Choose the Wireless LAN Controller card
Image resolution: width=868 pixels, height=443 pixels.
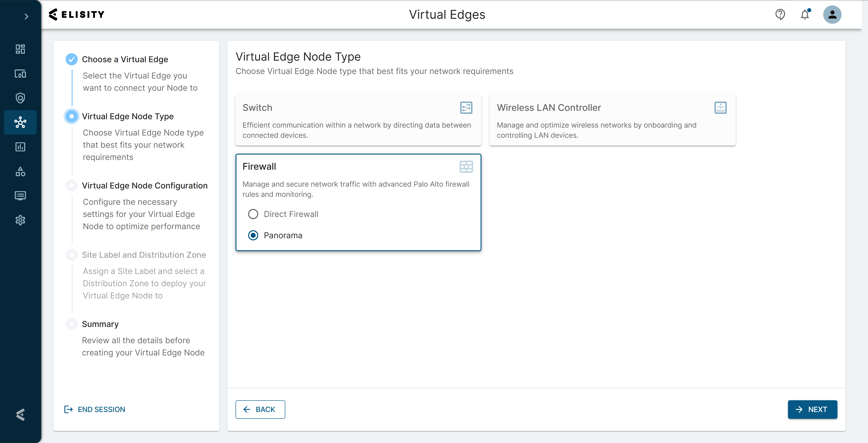[x=612, y=120]
